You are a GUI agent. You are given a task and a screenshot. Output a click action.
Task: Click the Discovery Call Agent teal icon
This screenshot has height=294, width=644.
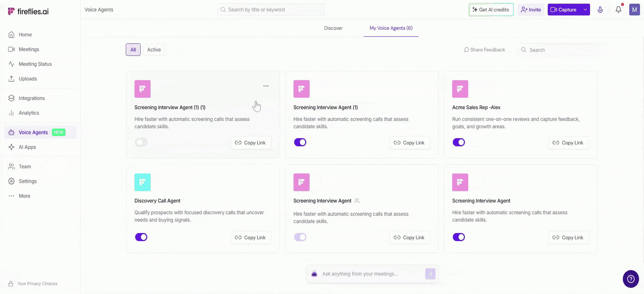(143, 182)
